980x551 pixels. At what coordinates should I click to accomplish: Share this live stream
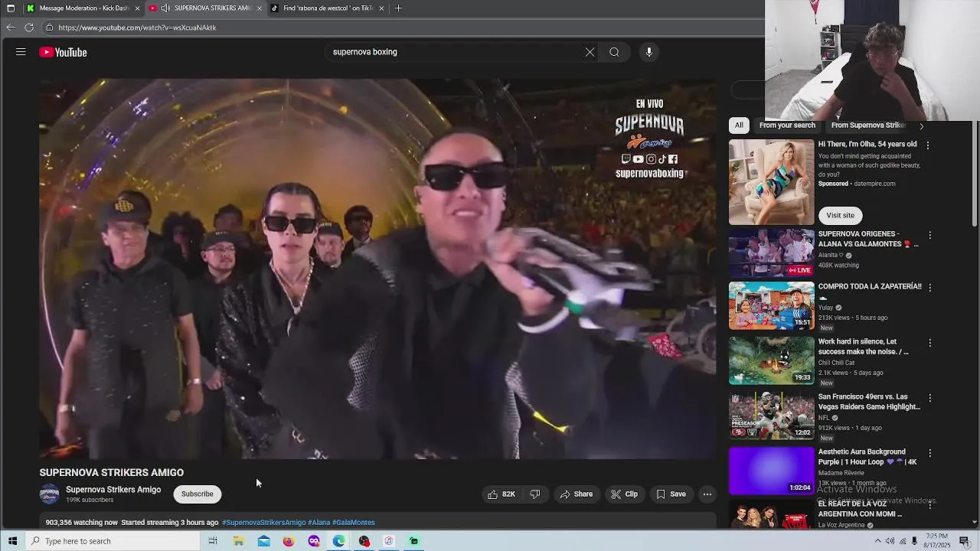click(577, 494)
